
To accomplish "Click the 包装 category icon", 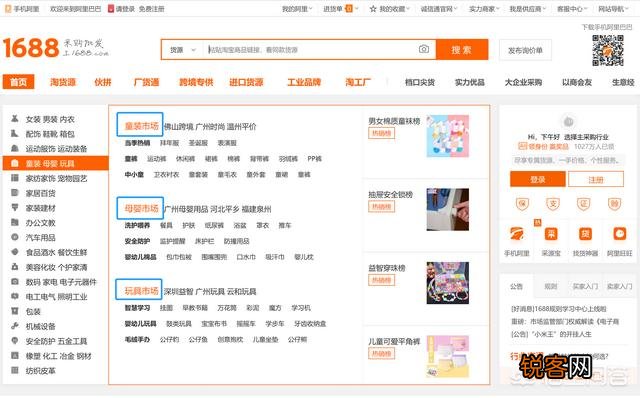I will tap(15, 311).
